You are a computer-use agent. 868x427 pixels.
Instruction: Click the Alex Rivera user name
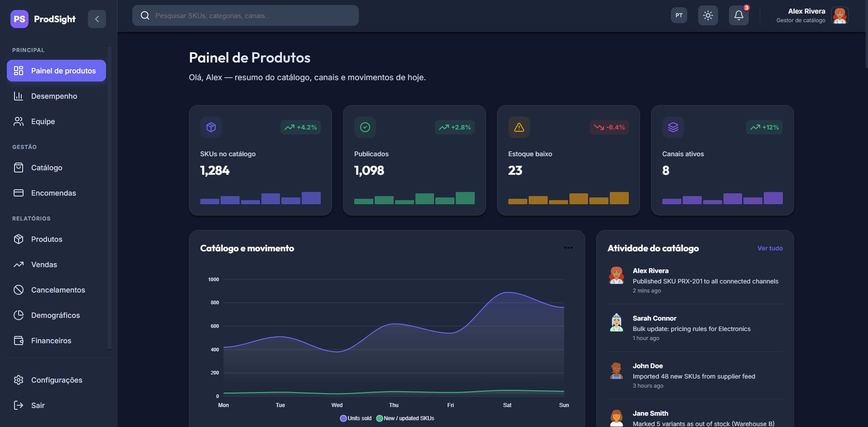[x=806, y=11]
